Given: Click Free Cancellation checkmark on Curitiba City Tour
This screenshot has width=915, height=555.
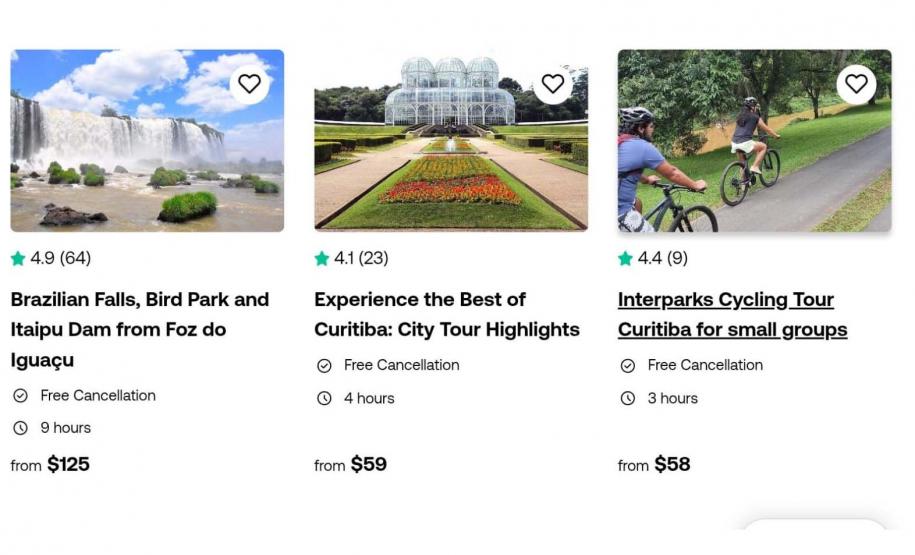Looking at the screenshot, I should (x=324, y=366).
